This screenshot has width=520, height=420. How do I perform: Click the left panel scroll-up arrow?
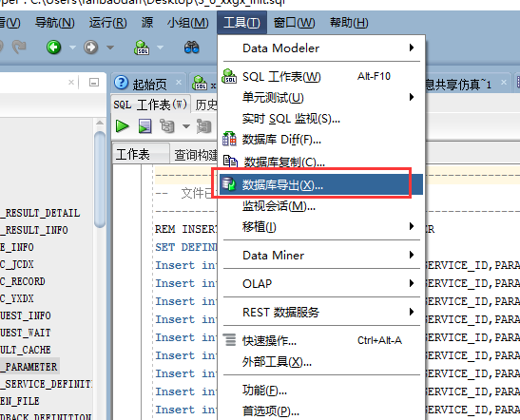(100, 123)
